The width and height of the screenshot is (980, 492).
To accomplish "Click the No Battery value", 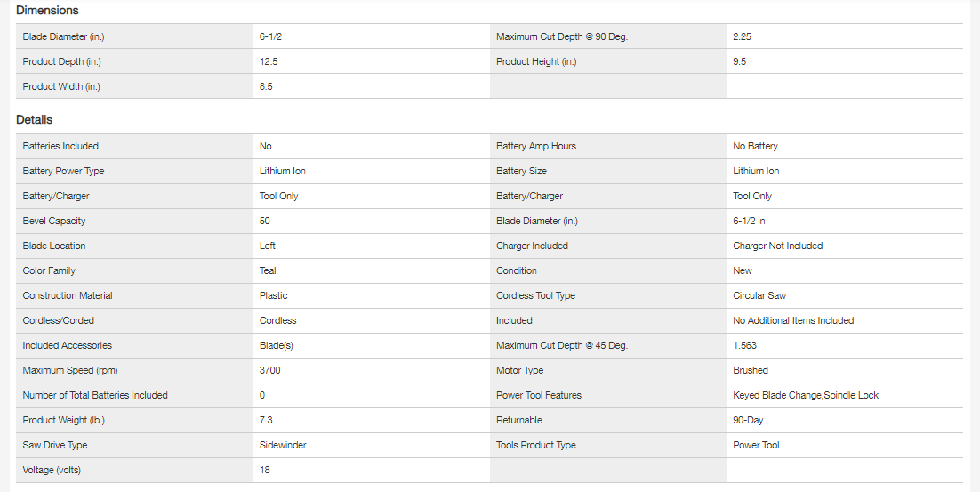I will point(755,147).
